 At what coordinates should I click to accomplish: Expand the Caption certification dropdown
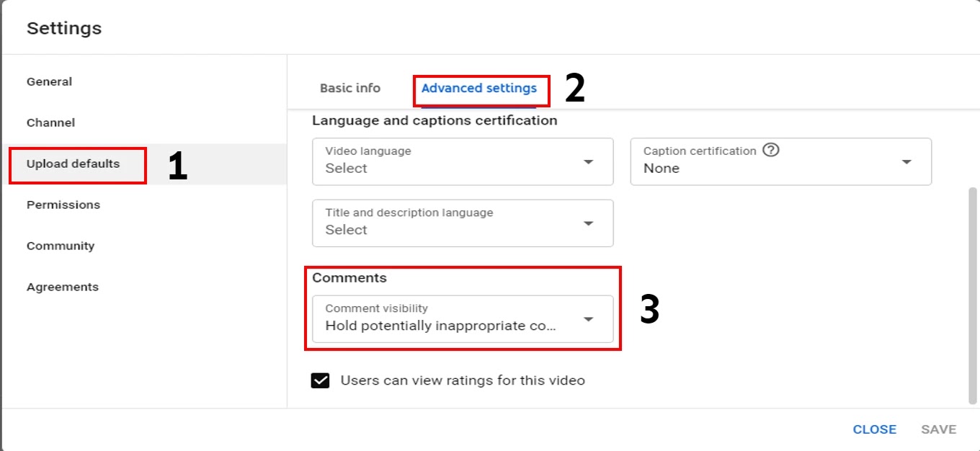[x=780, y=161]
